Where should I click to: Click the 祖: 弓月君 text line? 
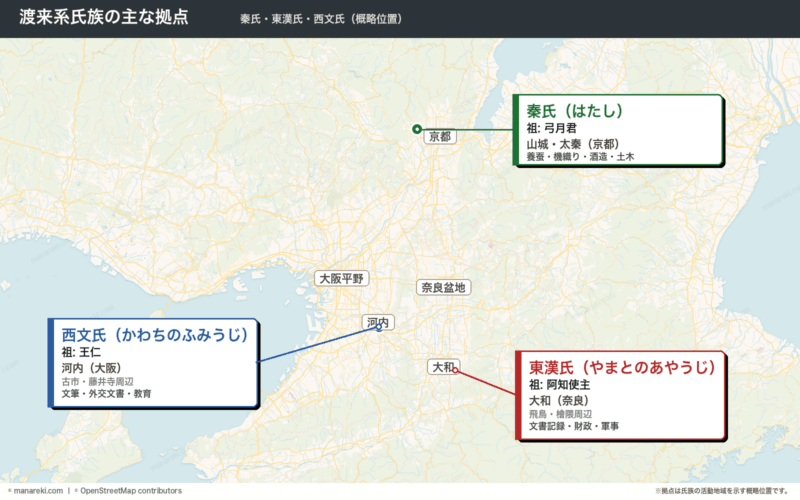[x=552, y=128]
